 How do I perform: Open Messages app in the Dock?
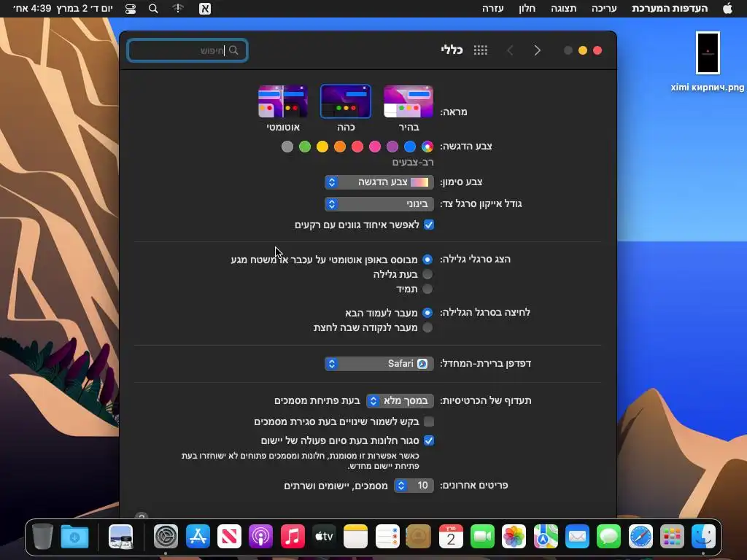coord(608,537)
